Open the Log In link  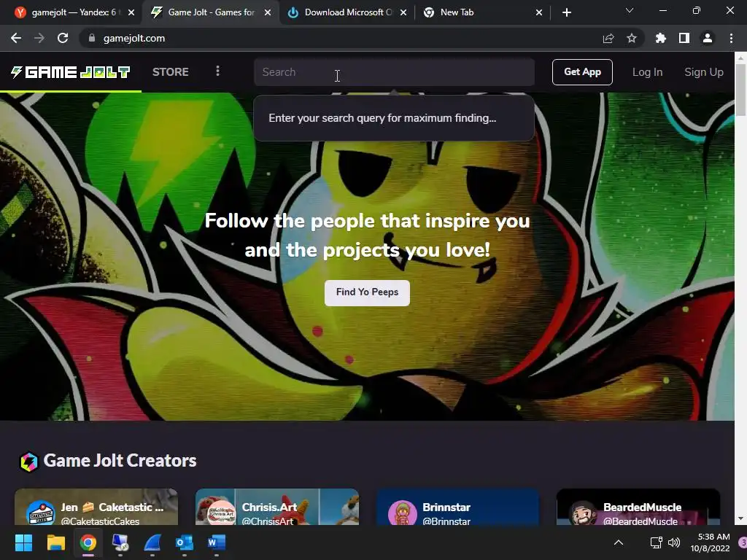[x=647, y=72]
